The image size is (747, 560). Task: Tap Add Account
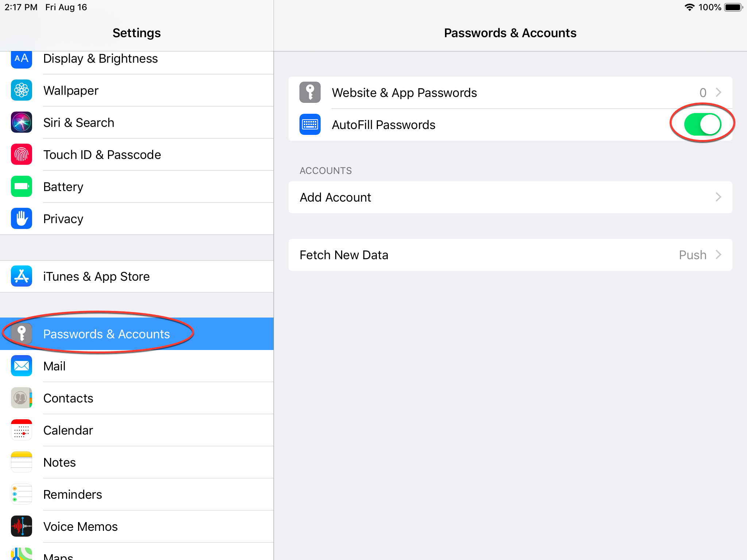tap(510, 197)
